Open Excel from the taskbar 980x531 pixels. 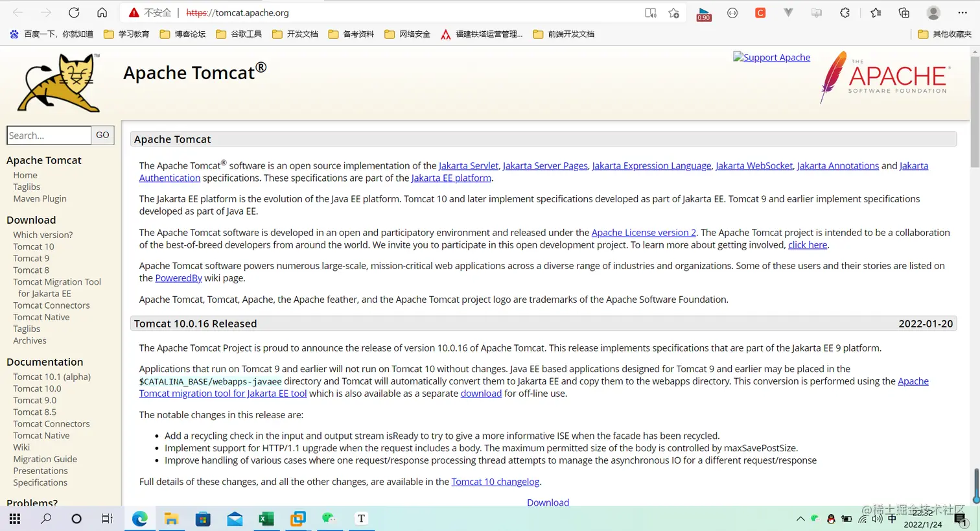266,519
